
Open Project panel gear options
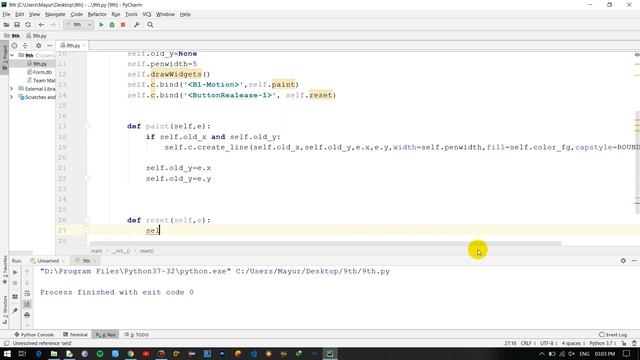click(38, 46)
